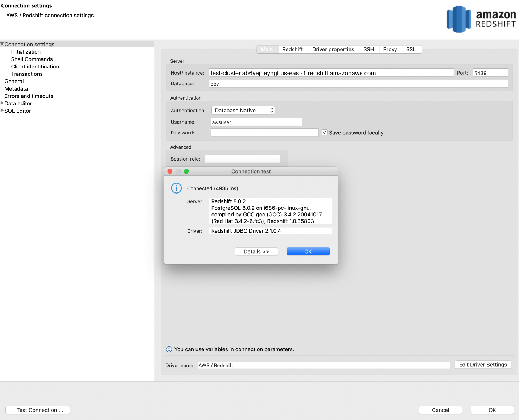Focus the Session role field
Screen dimensions: 519x420
242,159
